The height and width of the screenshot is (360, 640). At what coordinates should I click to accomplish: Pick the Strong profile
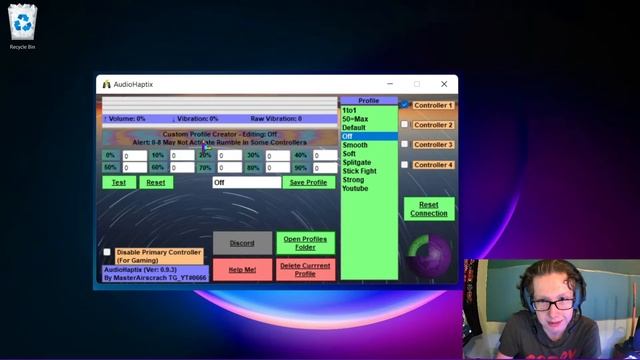(x=369, y=180)
